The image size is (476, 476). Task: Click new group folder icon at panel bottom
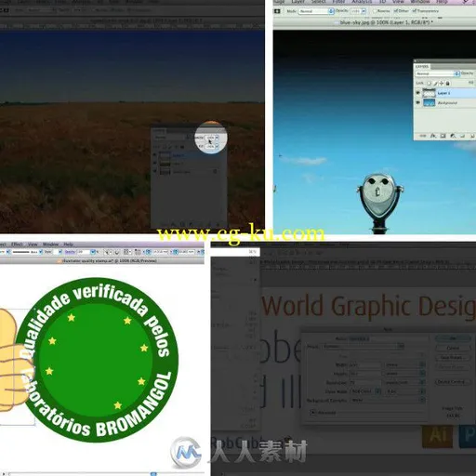tap(462, 136)
